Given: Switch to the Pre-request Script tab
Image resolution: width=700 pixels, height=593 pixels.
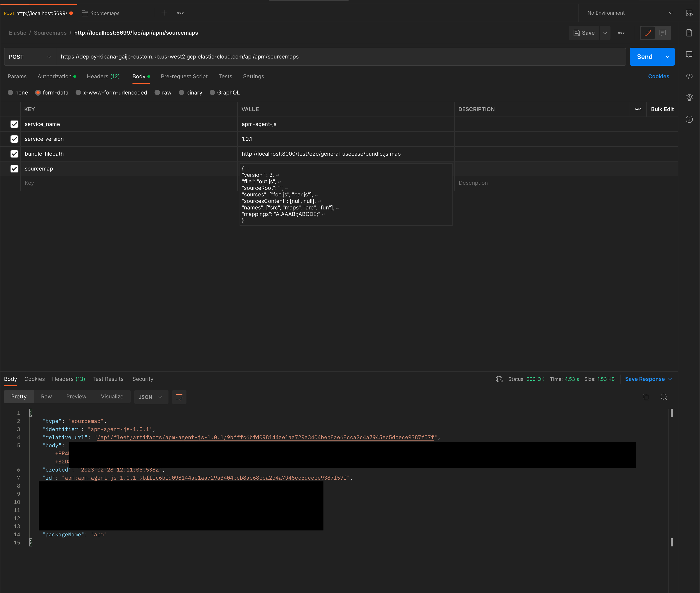Looking at the screenshot, I should pyautogui.click(x=184, y=76).
